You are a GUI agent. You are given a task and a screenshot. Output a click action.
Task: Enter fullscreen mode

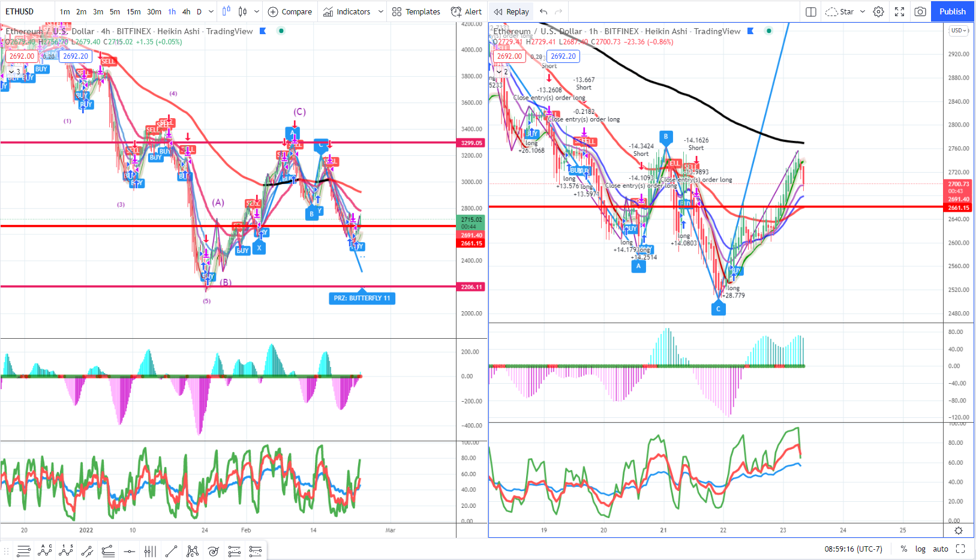coord(899,11)
